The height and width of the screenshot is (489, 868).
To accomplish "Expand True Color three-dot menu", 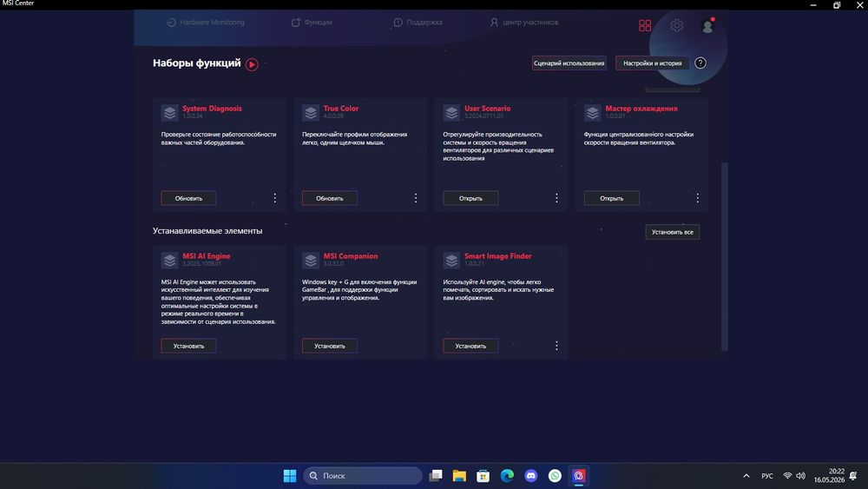I will [x=416, y=198].
